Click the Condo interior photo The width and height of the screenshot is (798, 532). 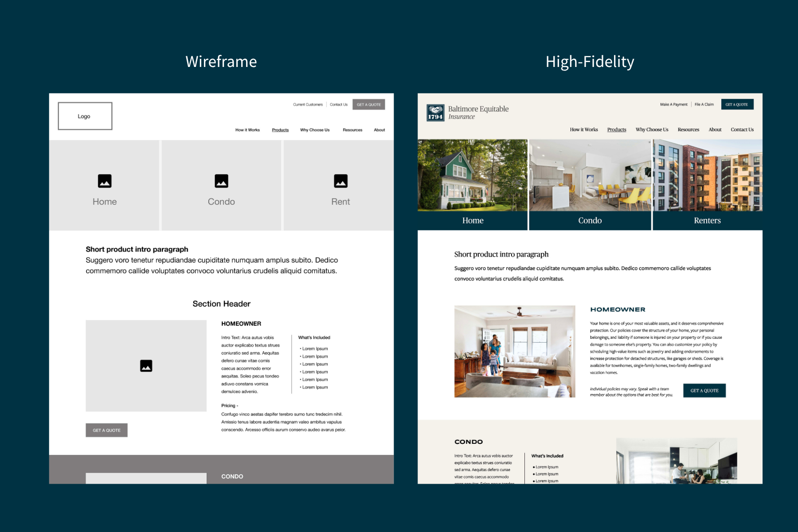[x=590, y=175]
